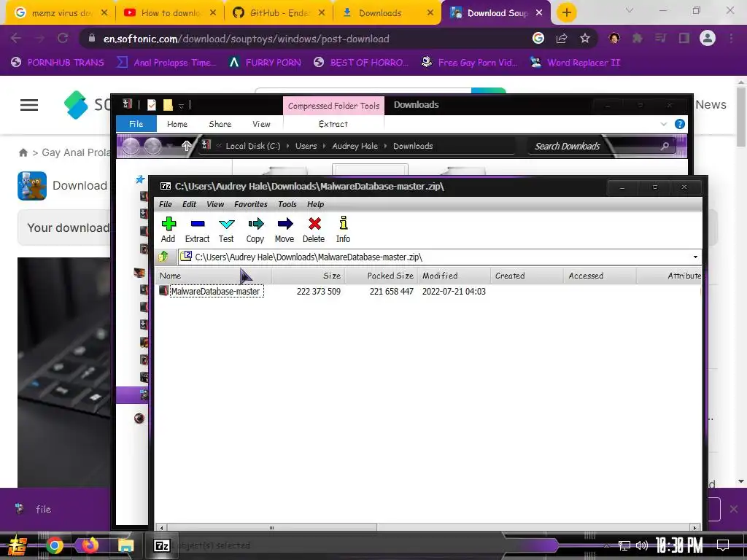The height and width of the screenshot is (560, 747).
Task: Sort by the Size column header
Action: coord(308,276)
